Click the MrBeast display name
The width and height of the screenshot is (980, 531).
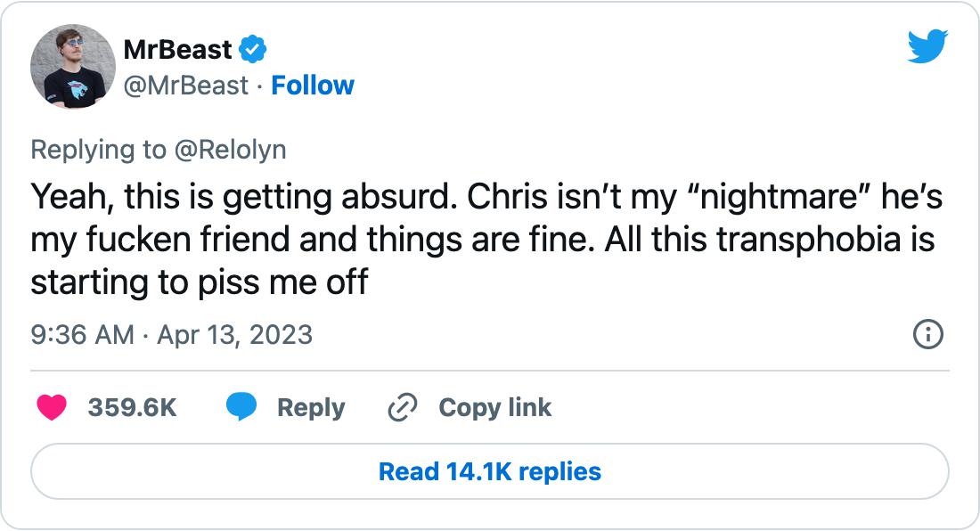click(179, 51)
